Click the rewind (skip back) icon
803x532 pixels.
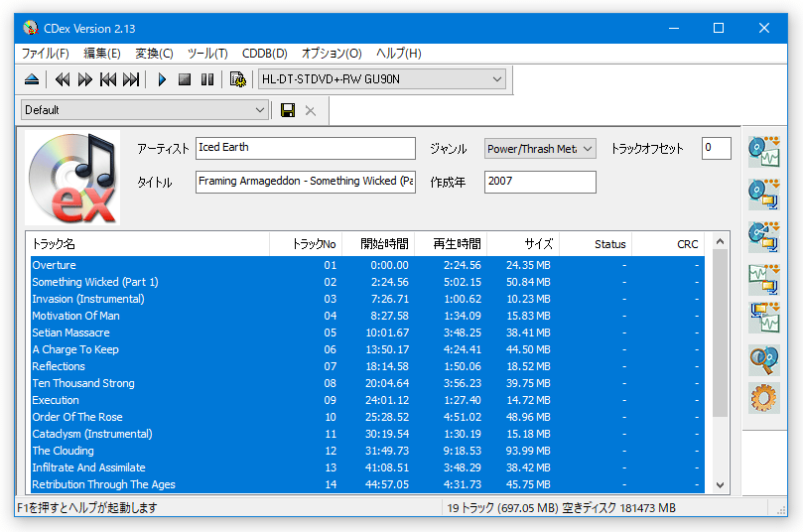63,79
